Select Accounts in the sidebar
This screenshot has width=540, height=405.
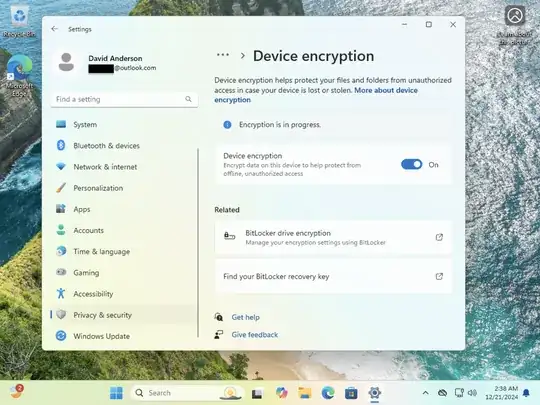click(124, 230)
